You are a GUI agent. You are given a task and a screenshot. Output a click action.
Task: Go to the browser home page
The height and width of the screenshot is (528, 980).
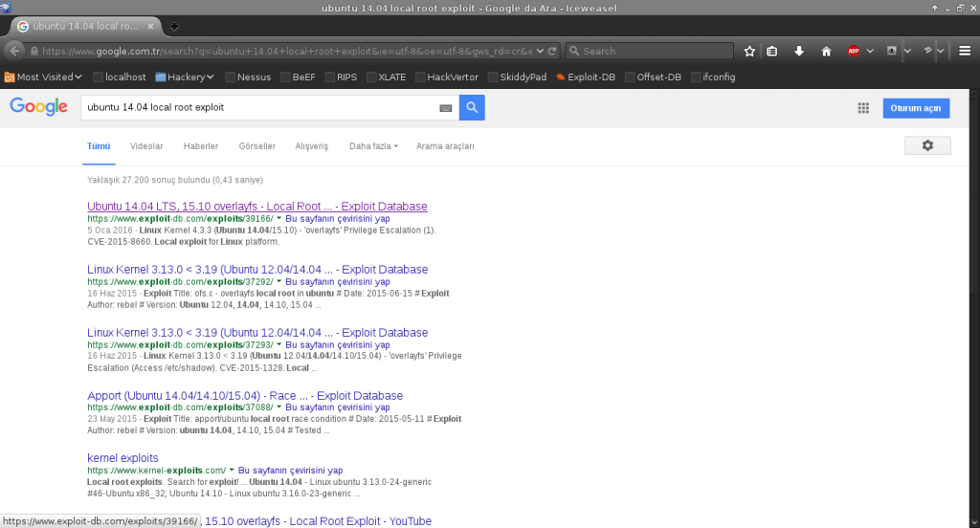826,51
